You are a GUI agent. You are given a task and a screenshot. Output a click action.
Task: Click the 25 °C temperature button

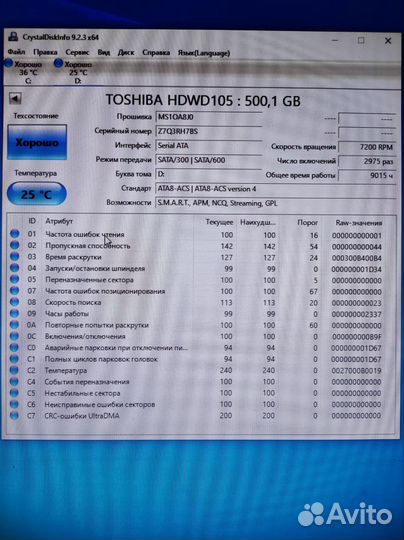(37, 194)
